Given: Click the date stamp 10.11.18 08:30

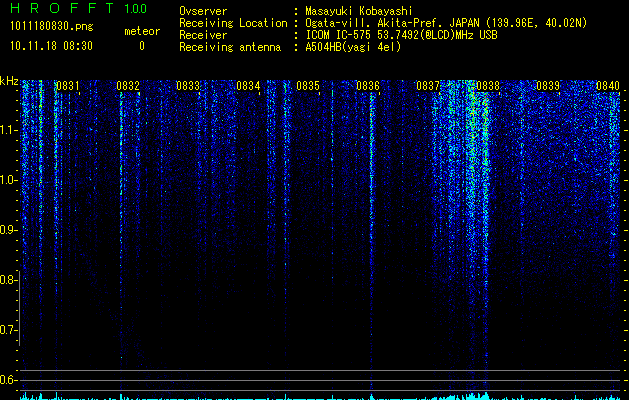Looking at the screenshot, I should coord(51,46).
